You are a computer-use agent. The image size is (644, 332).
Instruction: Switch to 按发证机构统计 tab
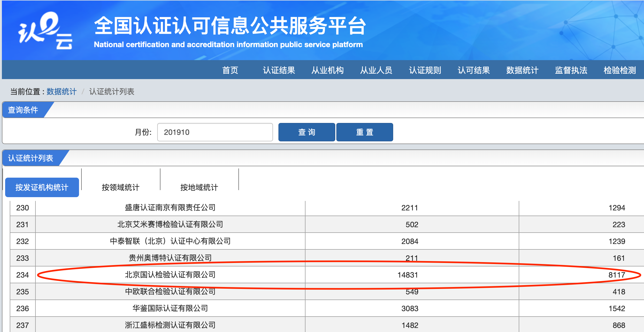tap(42, 187)
